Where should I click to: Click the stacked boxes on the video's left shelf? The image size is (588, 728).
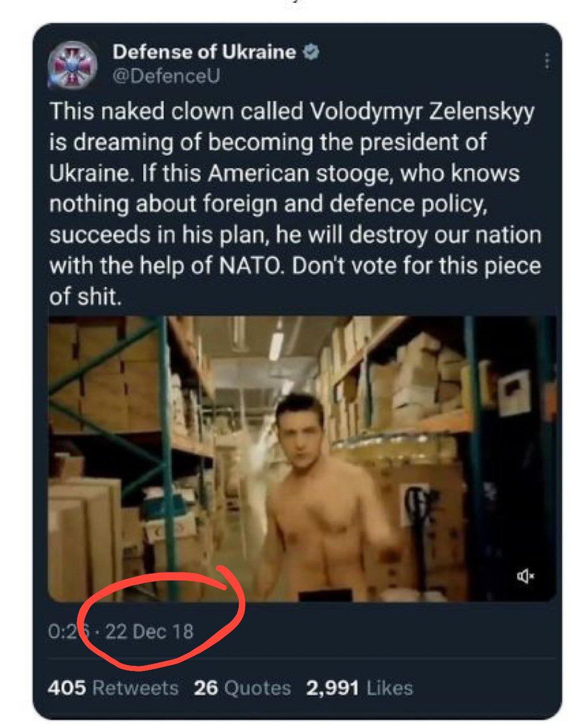(103, 376)
